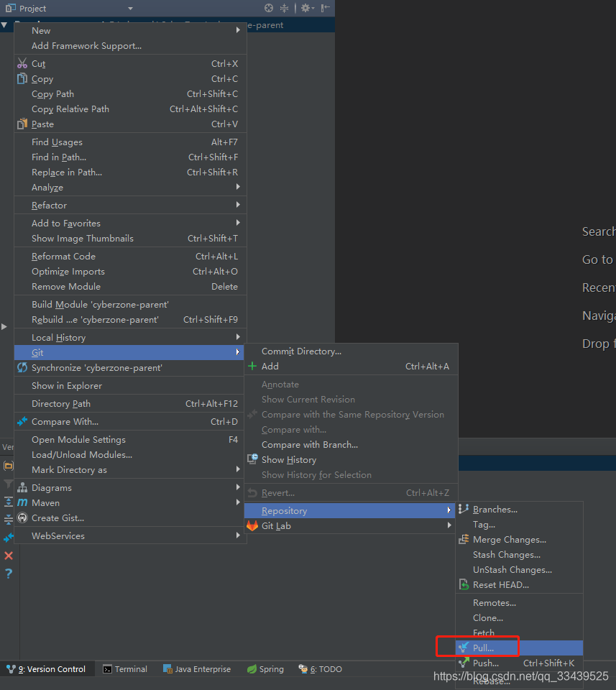The width and height of the screenshot is (616, 690).
Task: Click the green plus Add icon
Action: tap(252, 366)
